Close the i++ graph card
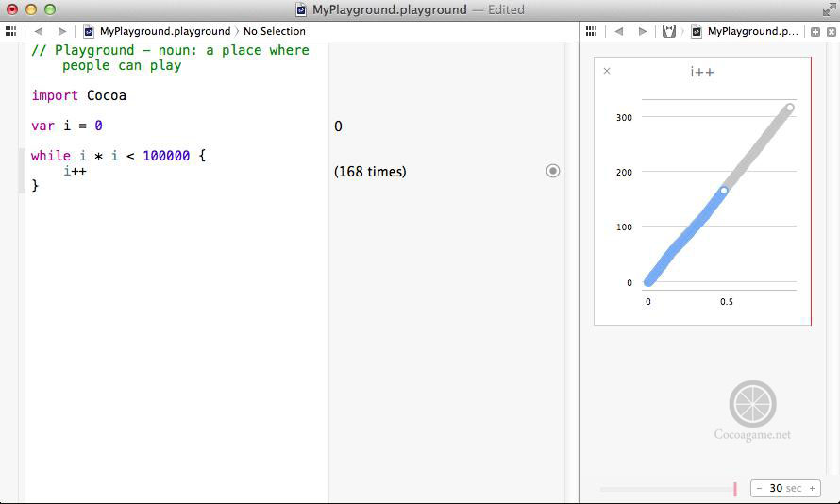840x504 pixels. click(x=607, y=71)
